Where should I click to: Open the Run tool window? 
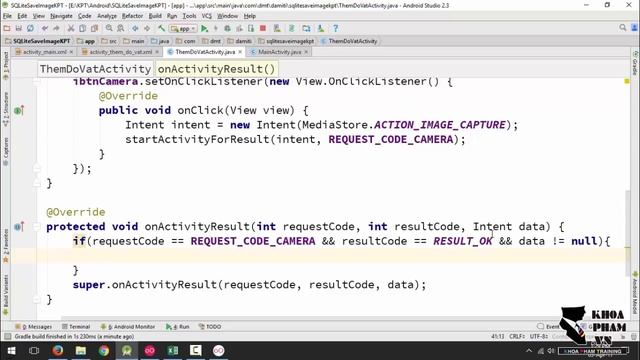[x=178, y=327]
